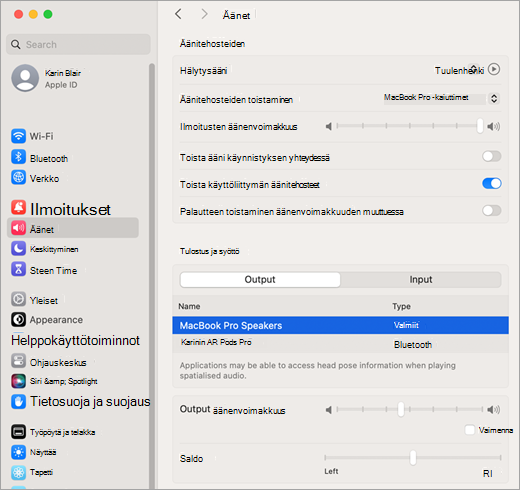Screen dimensions: 520x490
Task: Go back with the left chevron
Action: [x=178, y=14]
